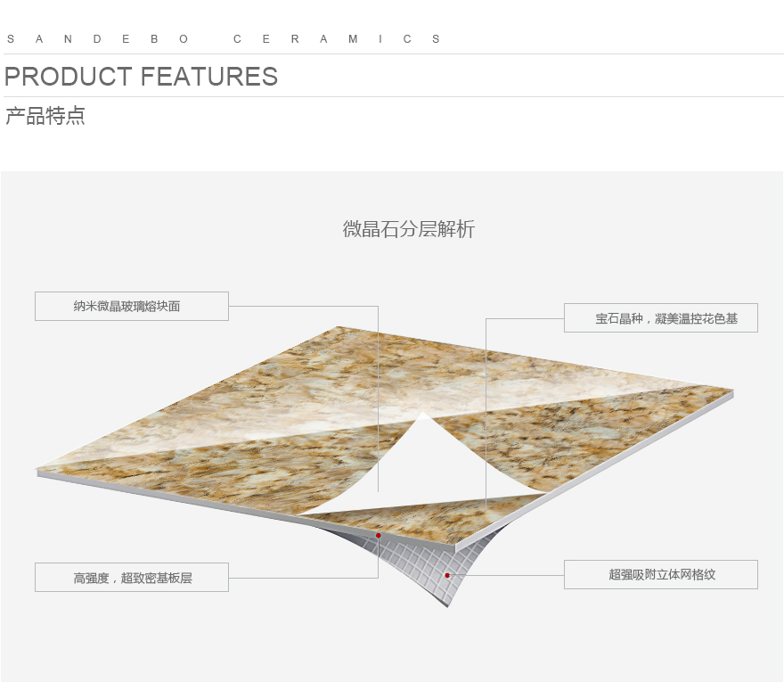The image size is (784, 682).
Task: Click the word SANDEBO in the header
Action: [x=97, y=39]
